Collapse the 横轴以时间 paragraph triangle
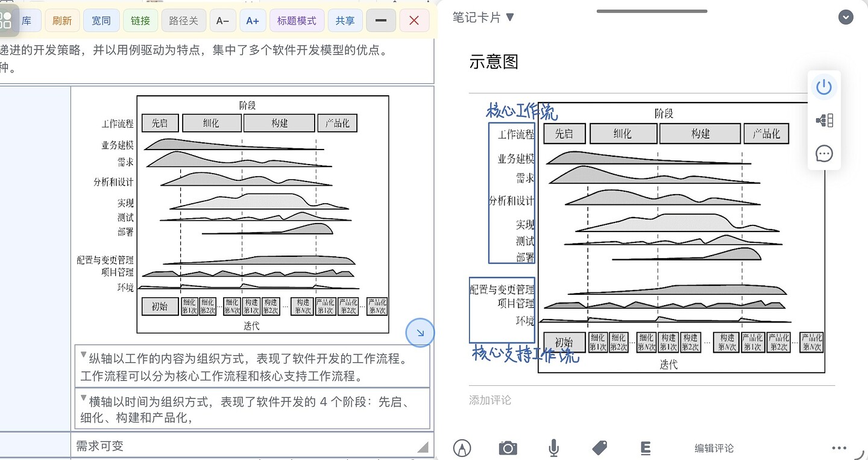 [x=84, y=398]
